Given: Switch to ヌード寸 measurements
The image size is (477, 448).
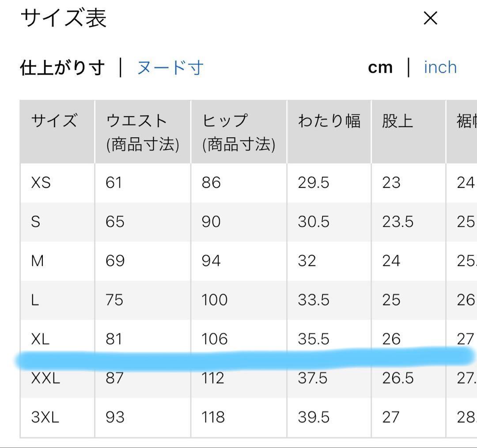Looking at the screenshot, I should (170, 68).
